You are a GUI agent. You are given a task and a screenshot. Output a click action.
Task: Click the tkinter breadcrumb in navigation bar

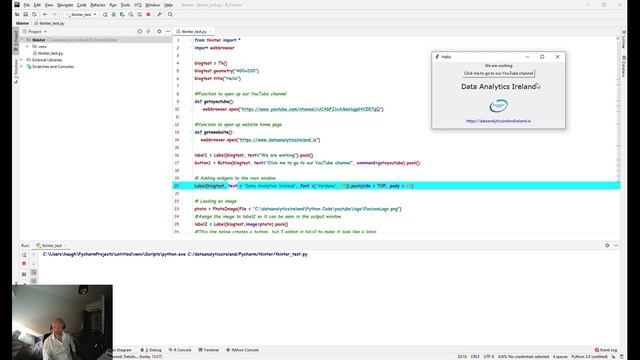click(x=22, y=23)
